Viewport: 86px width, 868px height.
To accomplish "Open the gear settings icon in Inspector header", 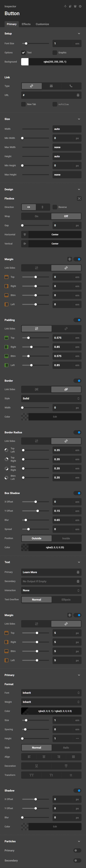I will 80,6.
